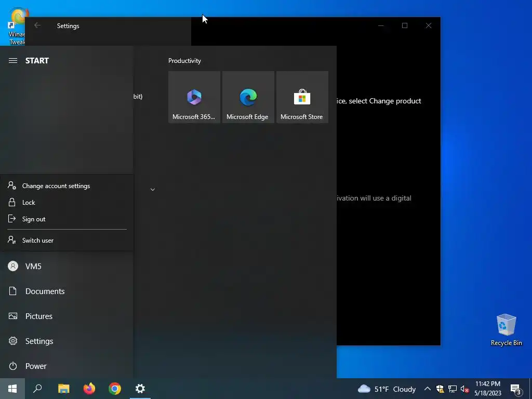Click the Productivity group heading
The height and width of the screenshot is (399, 532).
click(x=184, y=61)
